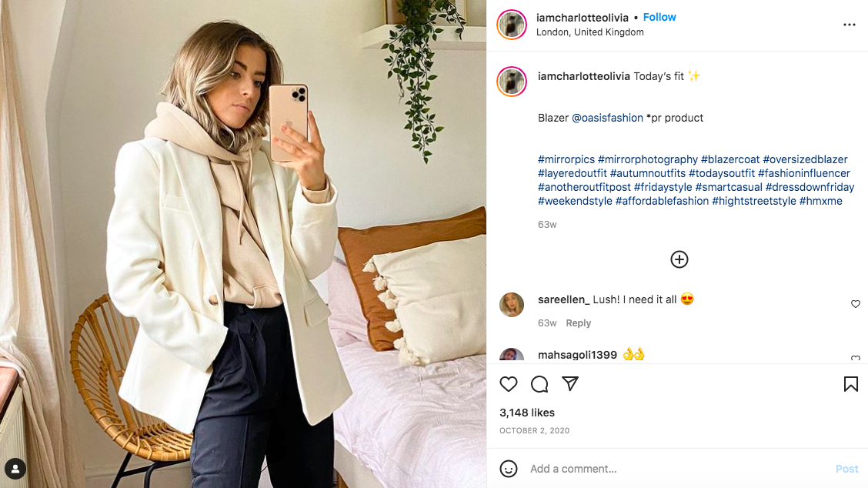Open comments via the speech bubble icon
The image size is (868, 488).
click(539, 384)
